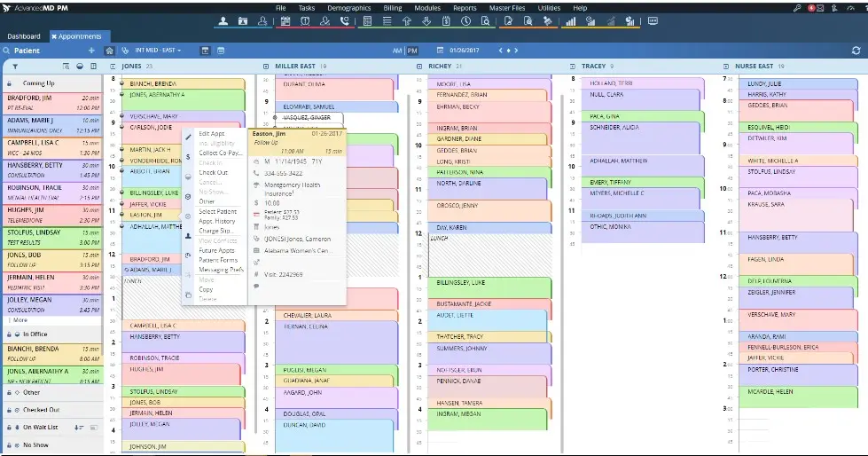Open the bar chart report icon
Image resolution: width=868 pixels, height=456 pixels.
[569, 21]
